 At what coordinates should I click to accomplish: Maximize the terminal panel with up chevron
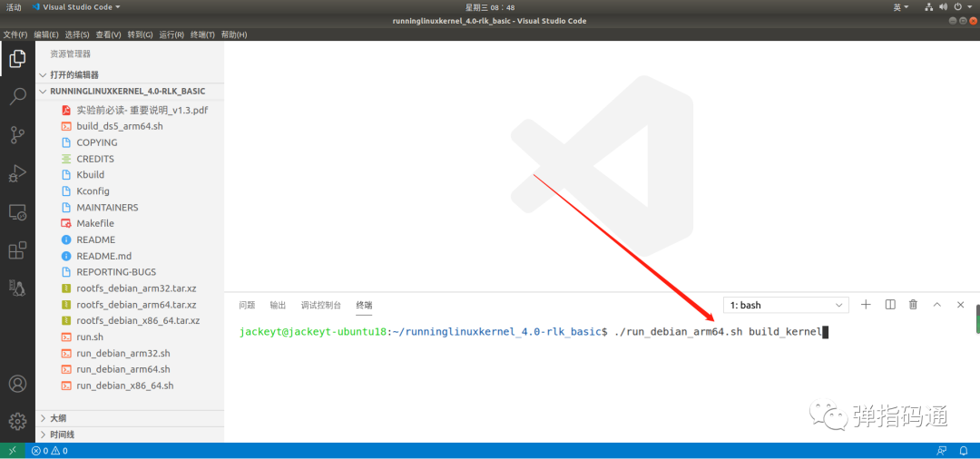coord(936,305)
